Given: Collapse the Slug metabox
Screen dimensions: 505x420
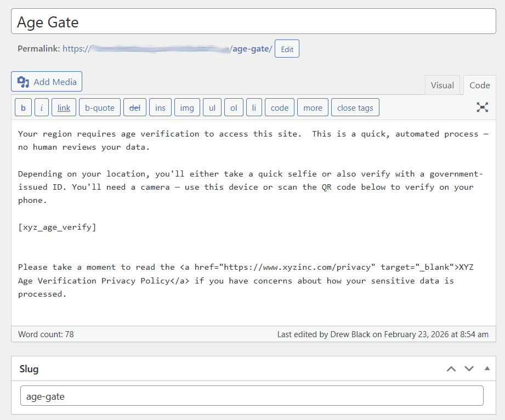Looking at the screenshot, I should tap(486, 368).
